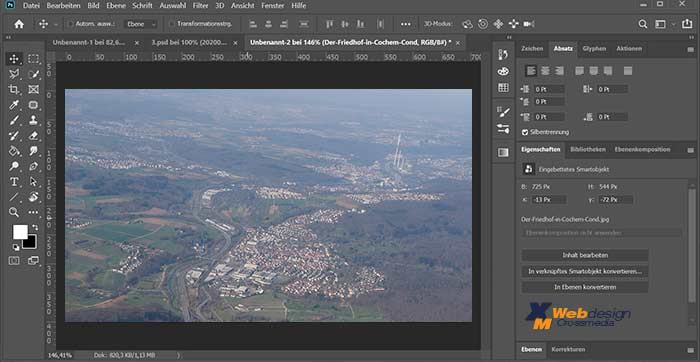Switch to the Korrekturen tab
Image resolution: width=700 pixels, height=362 pixels.
[x=568, y=350]
